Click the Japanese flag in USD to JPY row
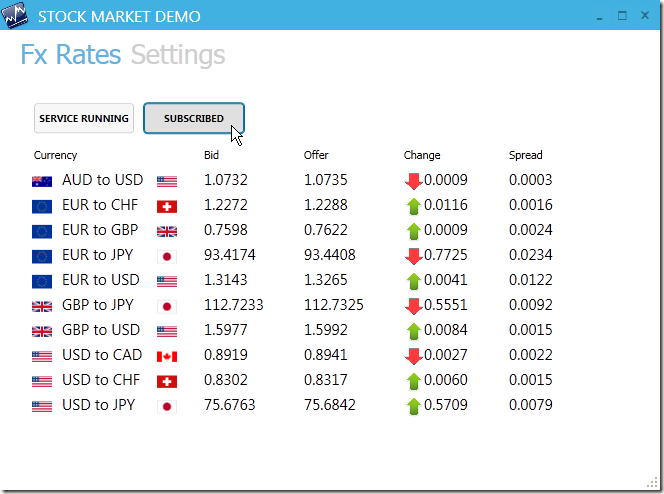Image resolution: width=664 pixels, height=494 pixels. pos(167,406)
